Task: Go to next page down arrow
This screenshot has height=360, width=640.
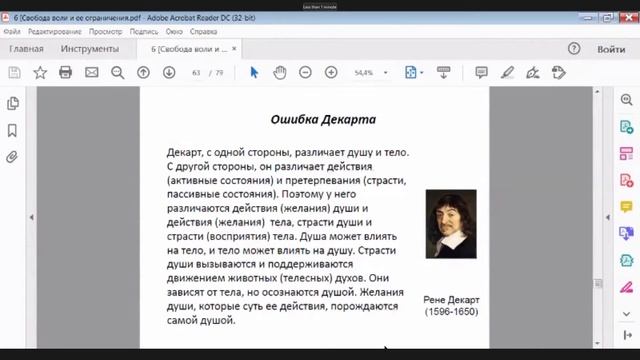Action: point(169,73)
